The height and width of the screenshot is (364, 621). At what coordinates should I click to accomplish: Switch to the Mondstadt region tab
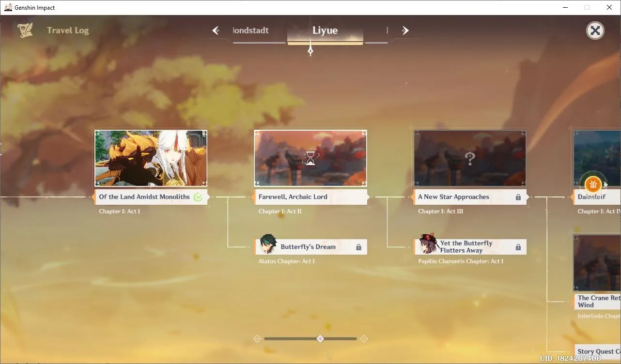tap(251, 30)
